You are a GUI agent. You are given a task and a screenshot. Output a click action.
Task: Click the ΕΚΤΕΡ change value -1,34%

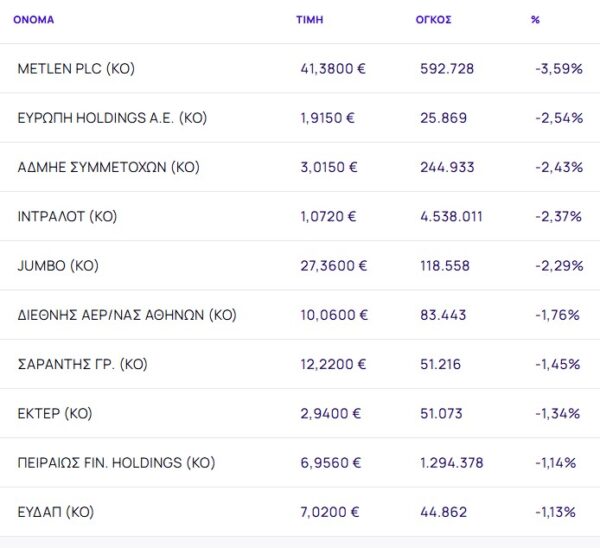pyautogui.click(x=558, y=413)
